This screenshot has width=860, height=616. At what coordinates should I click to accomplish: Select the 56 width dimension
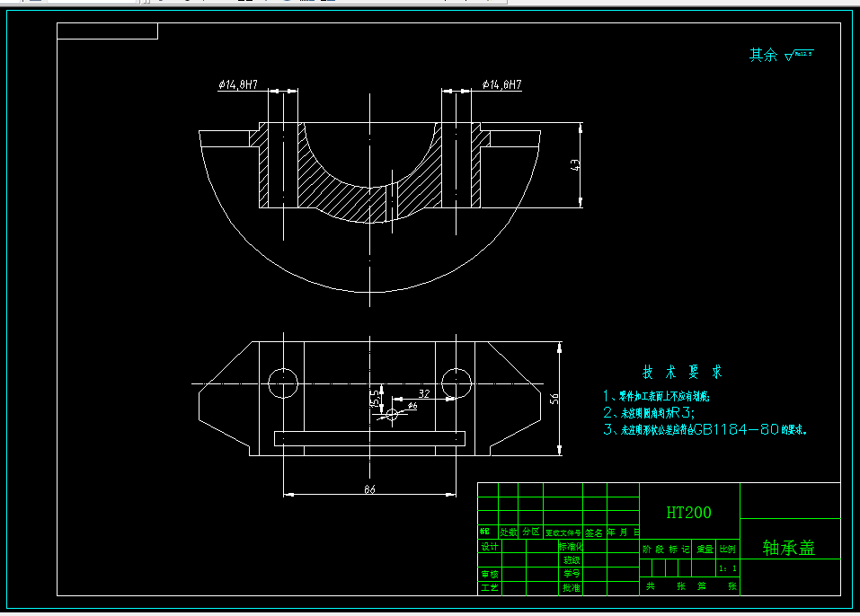pos(554,399)
